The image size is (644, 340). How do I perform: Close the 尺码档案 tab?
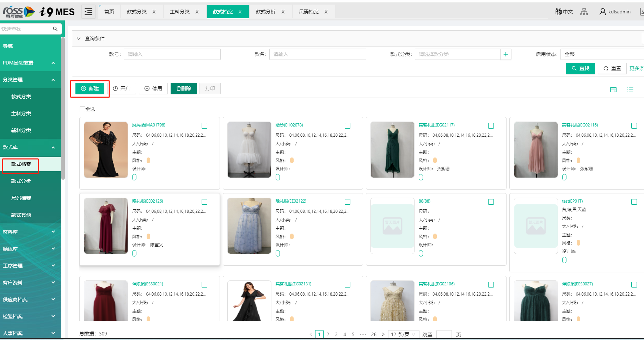pyautogui.click(x=326, y=12)
